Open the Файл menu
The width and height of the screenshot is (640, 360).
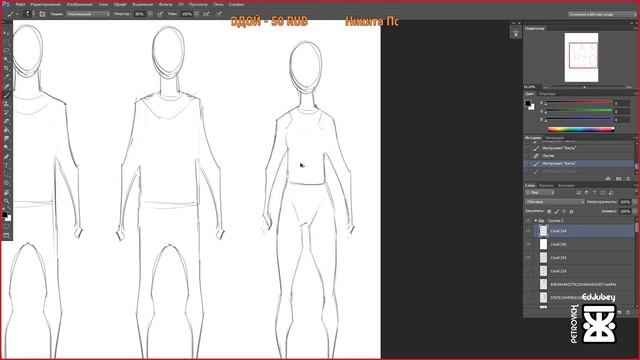tap(20, 4)
